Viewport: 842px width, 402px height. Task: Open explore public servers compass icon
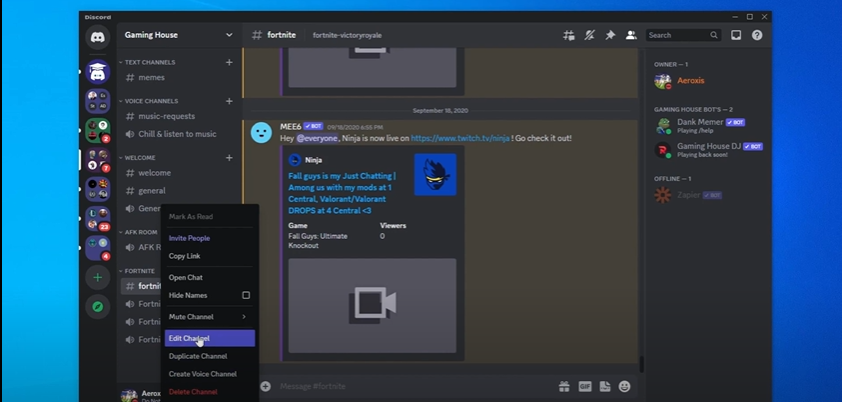(97, 306)
